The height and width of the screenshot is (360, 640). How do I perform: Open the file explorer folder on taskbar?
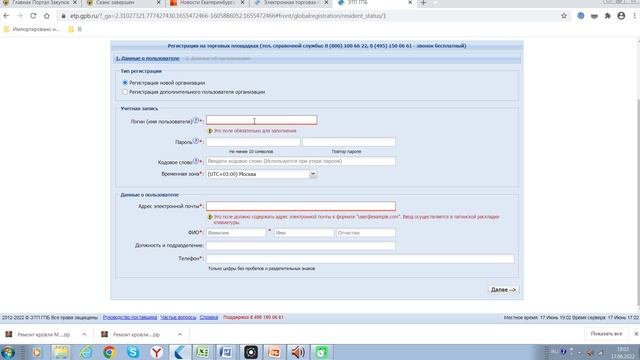pos(61,352)
